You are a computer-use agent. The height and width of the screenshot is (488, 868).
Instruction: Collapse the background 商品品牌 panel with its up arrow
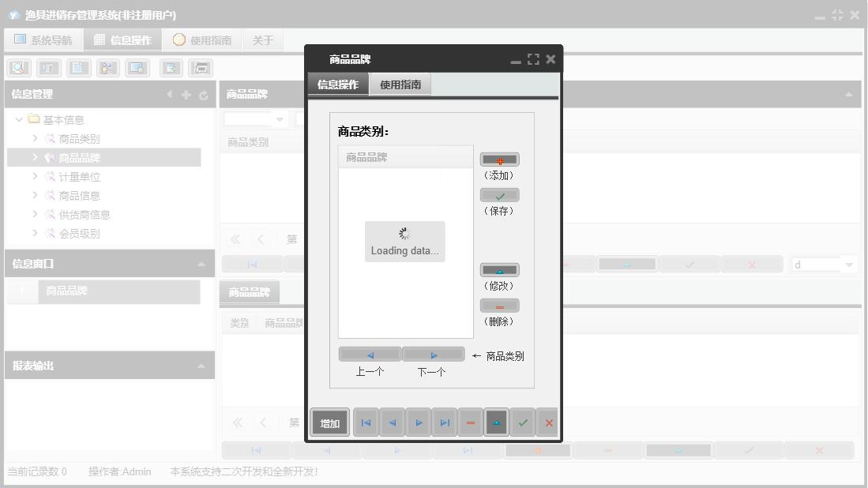[x=848, y=95]
